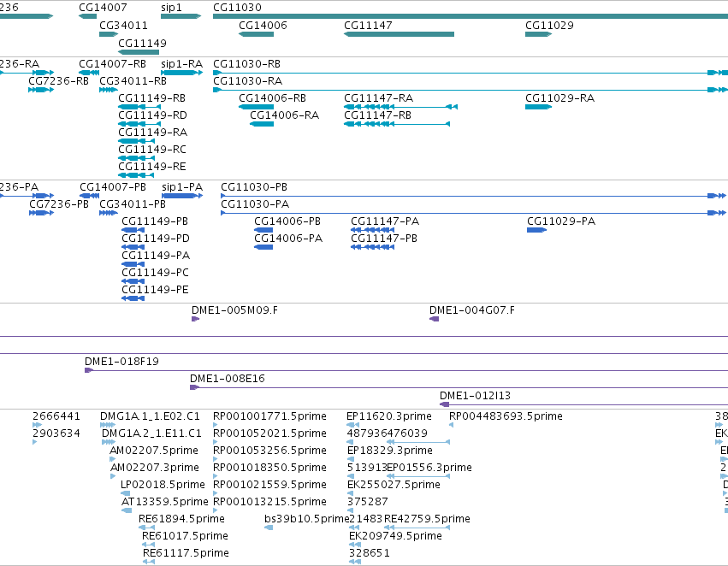Click EST RP004483693.5prime

point(506,416)
